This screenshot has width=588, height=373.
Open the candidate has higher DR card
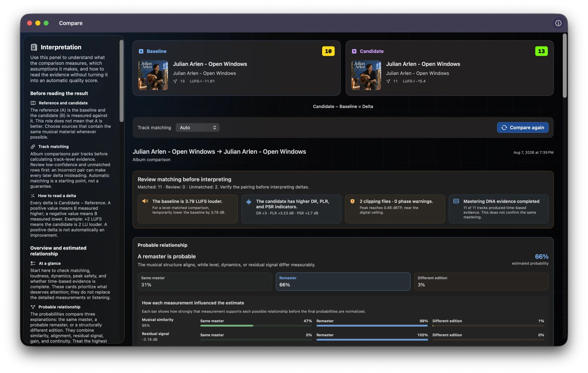click(291, 209)
